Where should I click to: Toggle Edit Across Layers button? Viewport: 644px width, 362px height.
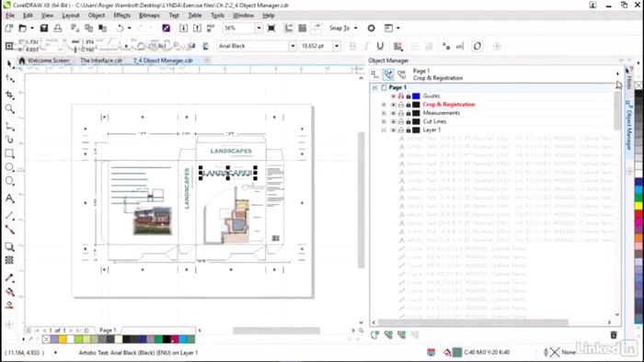pyautogui.click(x=388, y=74)
